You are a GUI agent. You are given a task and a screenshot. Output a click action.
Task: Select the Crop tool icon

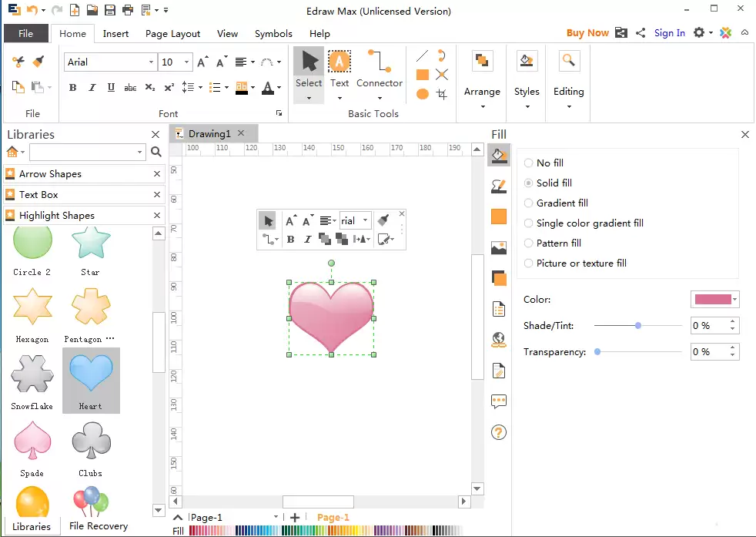[x=442, y=93]
